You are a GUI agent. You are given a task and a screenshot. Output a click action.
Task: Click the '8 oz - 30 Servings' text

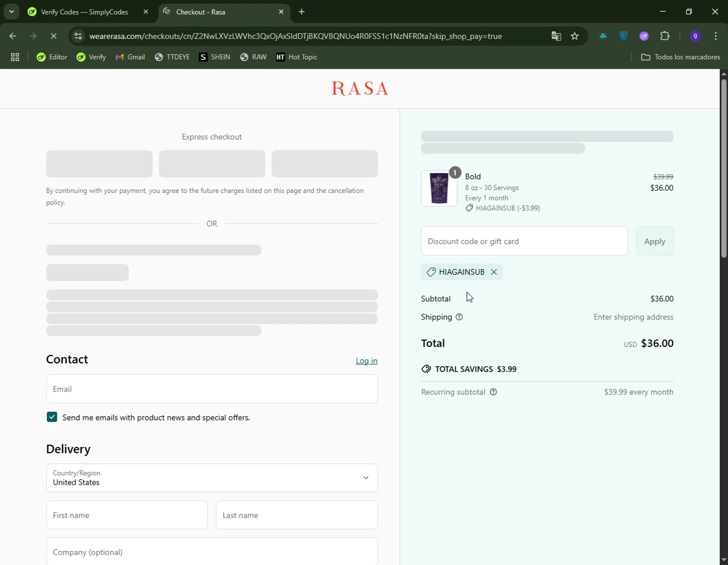click(x=492, y=188)
